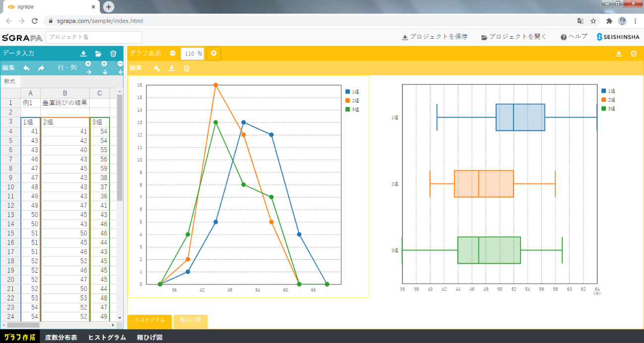Select column header B
The width and height of the screenshot is (644, 343).
[65, 93]
